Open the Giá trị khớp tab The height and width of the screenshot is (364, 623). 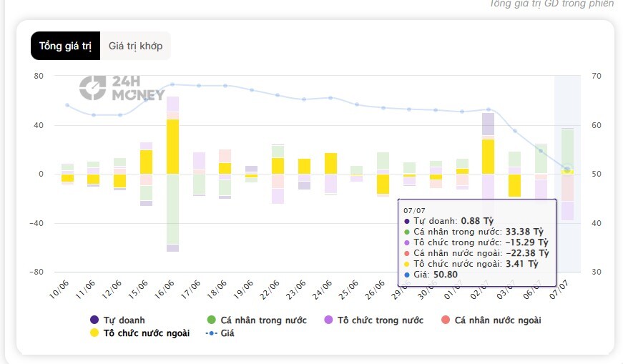tap(135, 46)
